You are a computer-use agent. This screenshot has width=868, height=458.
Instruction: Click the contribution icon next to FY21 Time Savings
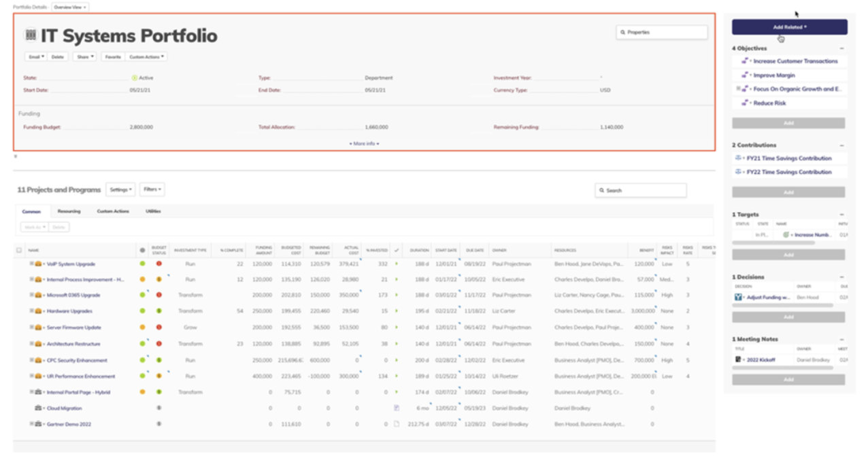[737, 156]
